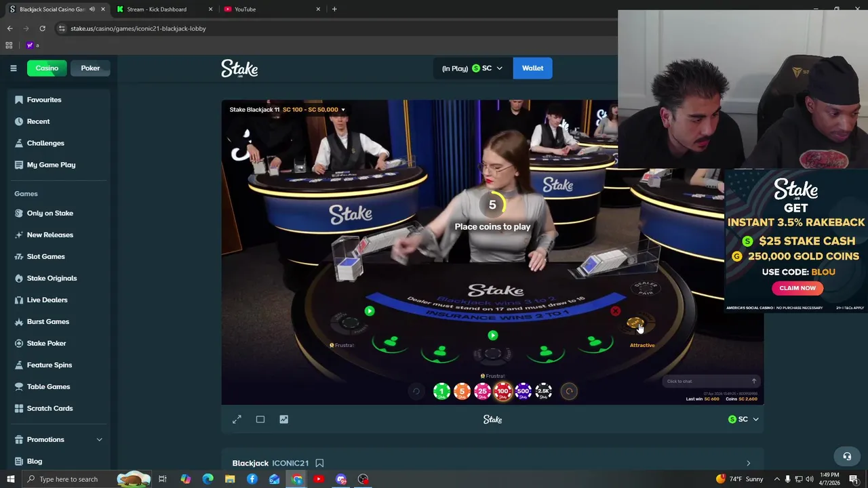Switch to the YouTube browser tab
The image size is (868, 488).
click(x=271, y=9)
